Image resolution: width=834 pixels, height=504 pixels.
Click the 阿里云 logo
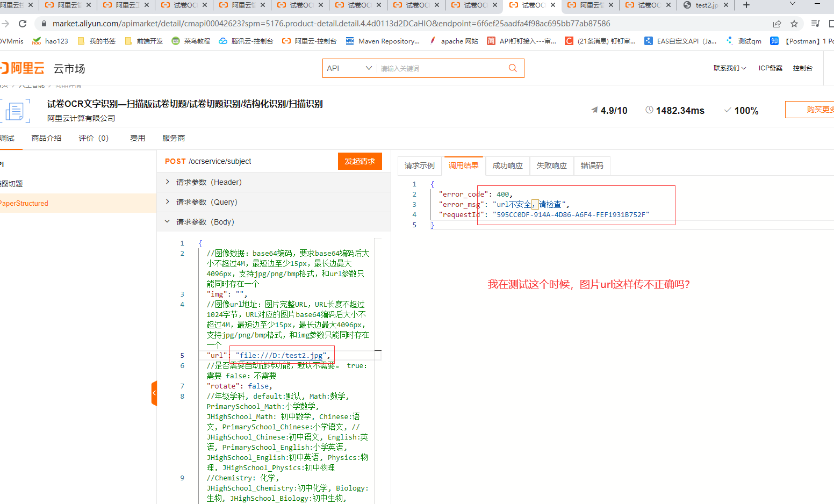point(22,68)
